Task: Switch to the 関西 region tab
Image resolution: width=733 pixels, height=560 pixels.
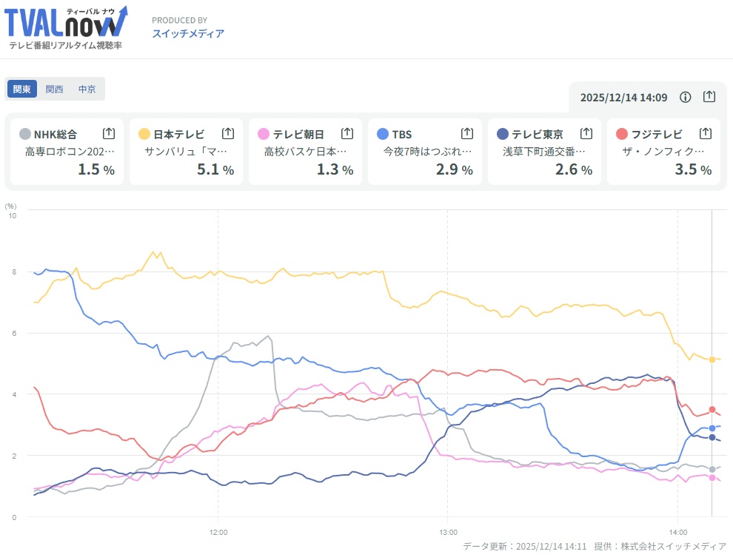Action: [x=55, y=89]
